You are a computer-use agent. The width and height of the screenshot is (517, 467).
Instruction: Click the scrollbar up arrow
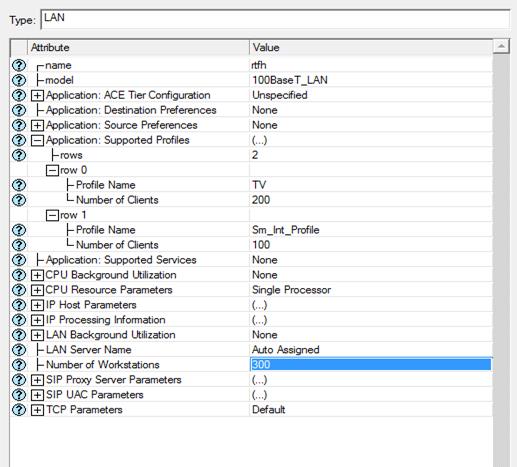[501, 46]
